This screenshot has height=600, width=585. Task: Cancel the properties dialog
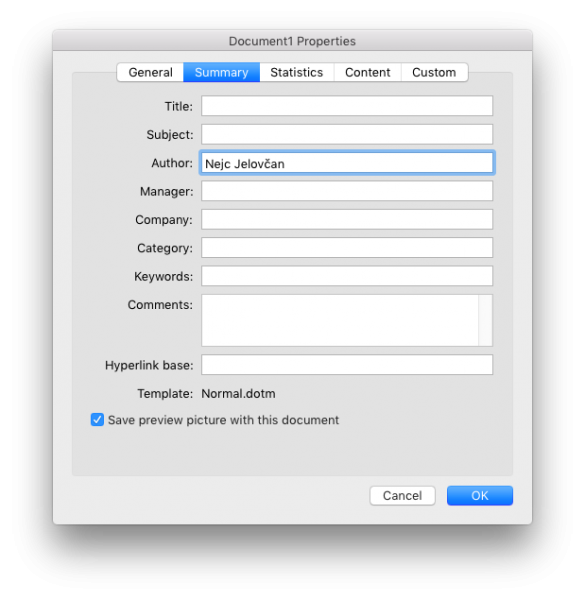tap(402, 496)
